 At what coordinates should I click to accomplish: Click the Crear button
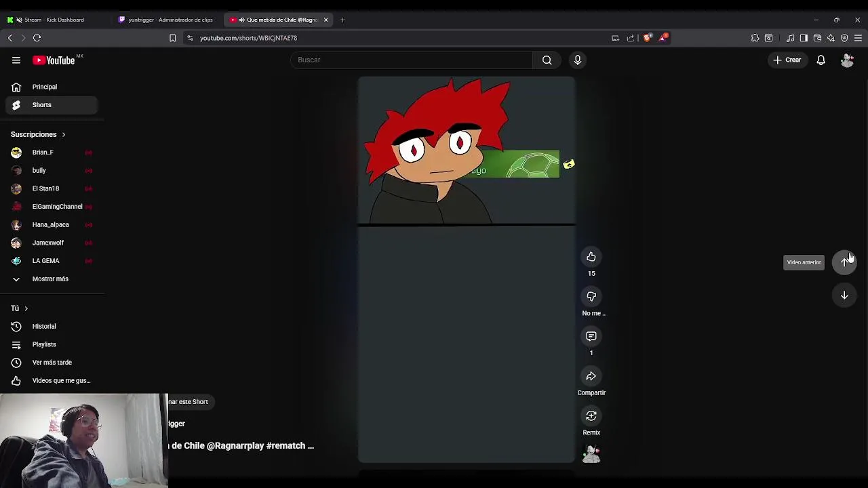click(787, 60)
